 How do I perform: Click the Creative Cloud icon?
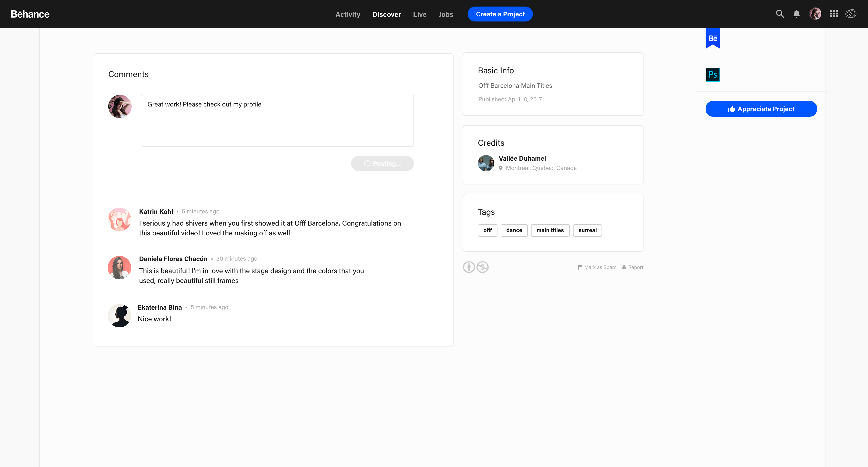pos(851,14)
